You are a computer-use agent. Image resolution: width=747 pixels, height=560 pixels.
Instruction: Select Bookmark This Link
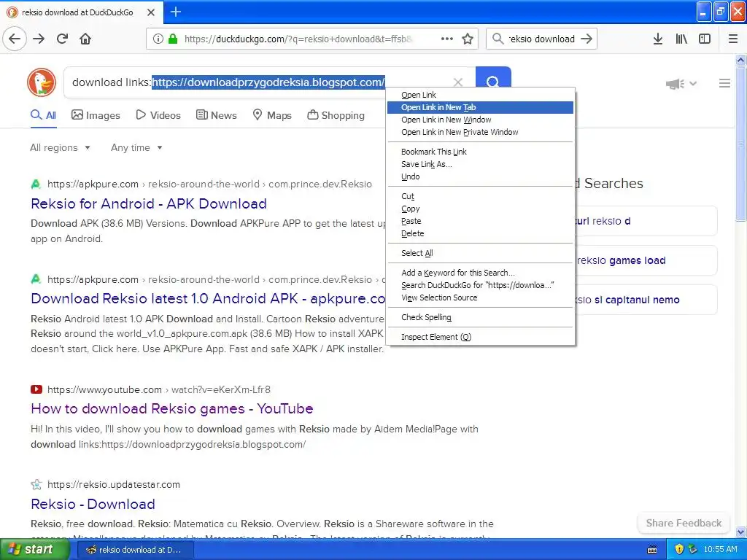click(480, 152)
